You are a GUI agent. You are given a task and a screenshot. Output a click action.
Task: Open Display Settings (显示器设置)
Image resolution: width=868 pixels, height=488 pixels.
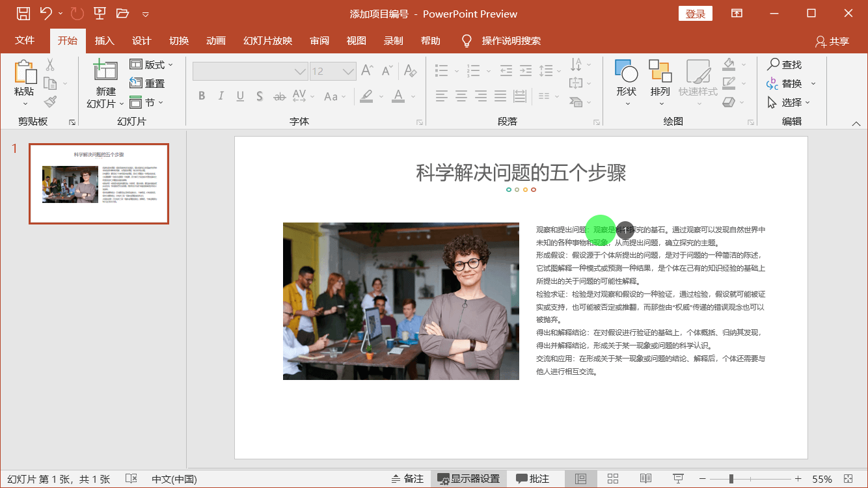(x=468, y=479)
